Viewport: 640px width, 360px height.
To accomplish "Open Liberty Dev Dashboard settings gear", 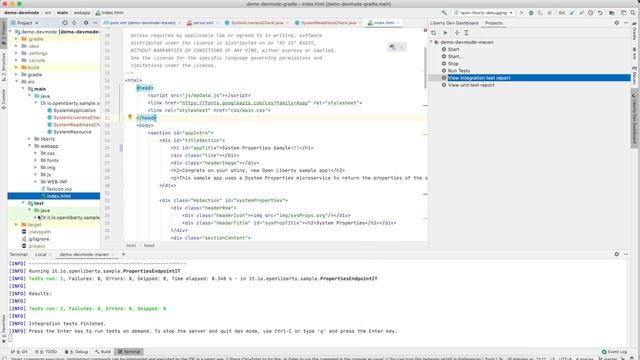I will point(617,23).
